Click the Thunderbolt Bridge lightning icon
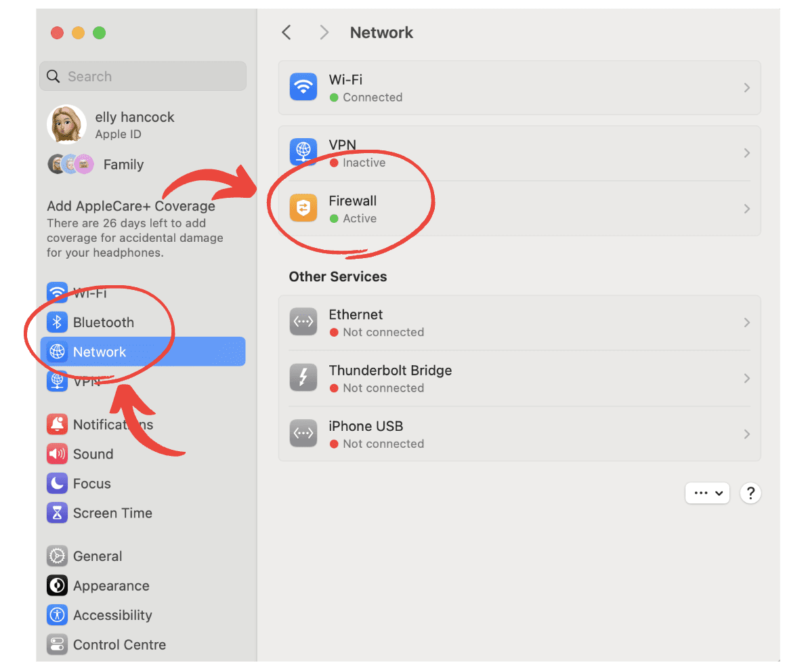 [x=303, y=378]
